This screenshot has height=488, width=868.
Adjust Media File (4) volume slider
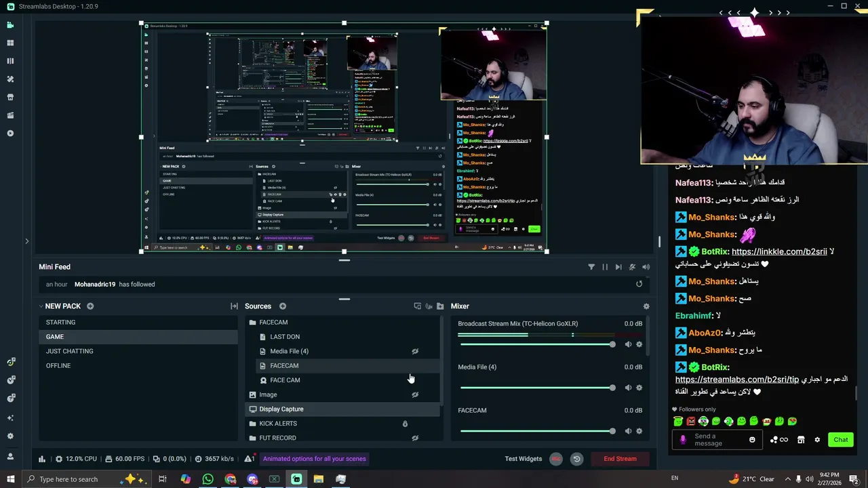point(536,388)
